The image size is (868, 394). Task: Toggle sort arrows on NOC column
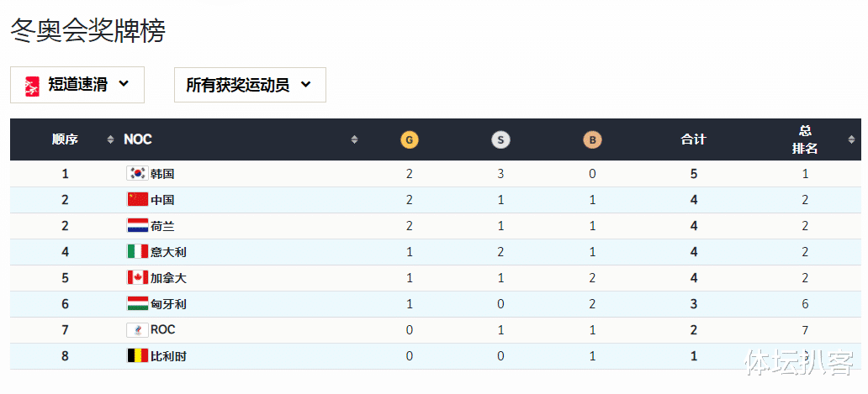354,139
